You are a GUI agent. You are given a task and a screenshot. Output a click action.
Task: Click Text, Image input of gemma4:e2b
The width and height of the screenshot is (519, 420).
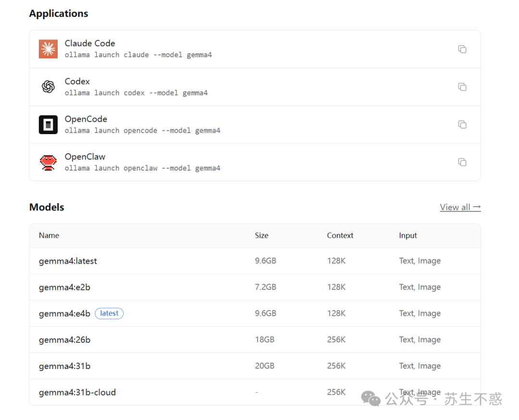[420, 287]
